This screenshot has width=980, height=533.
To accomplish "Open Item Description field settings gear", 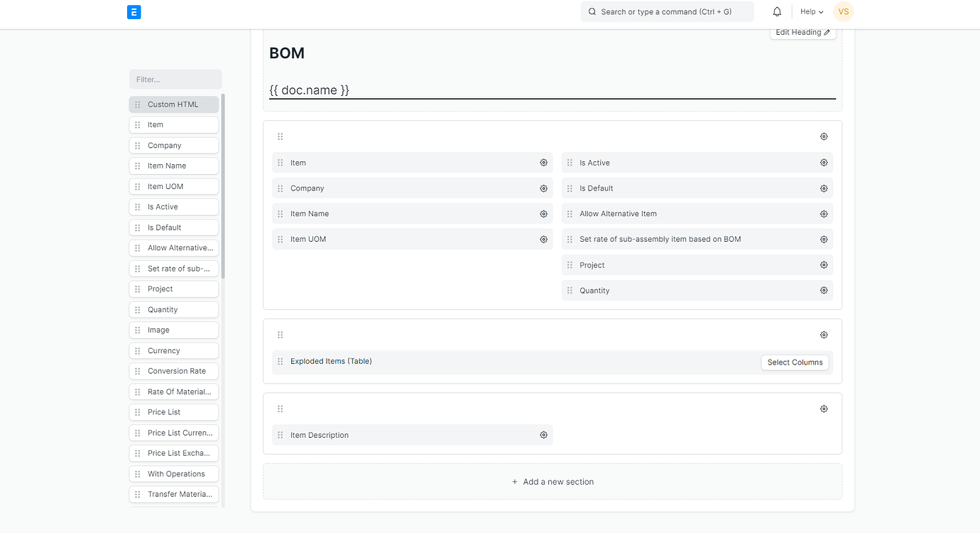I will coord(543,435).
